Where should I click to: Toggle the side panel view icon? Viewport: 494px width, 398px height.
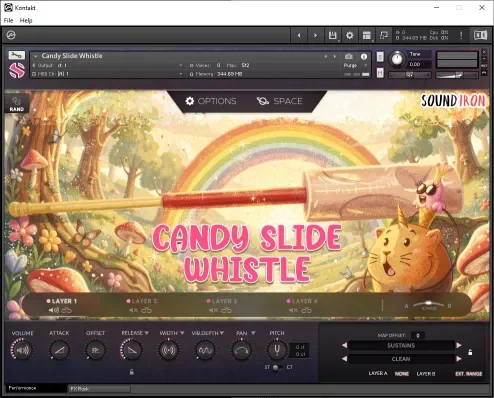[x=480, y=35]
